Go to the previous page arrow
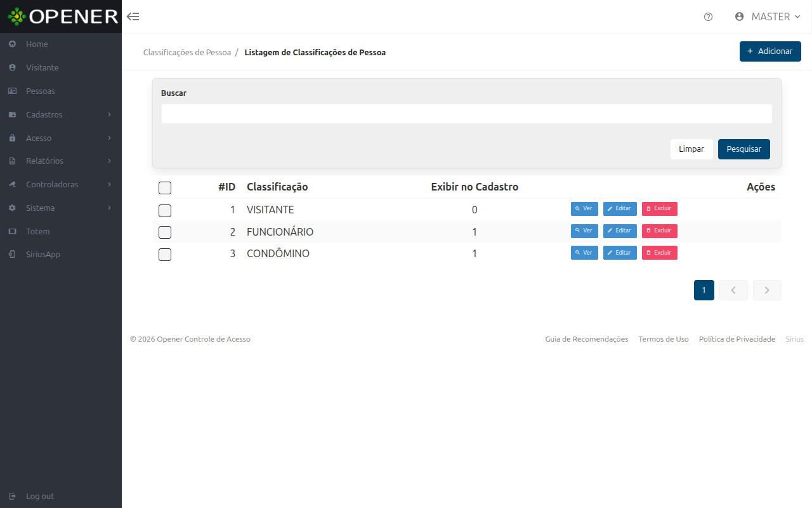Viewport: 812px width, 508px height. [733, 290]
